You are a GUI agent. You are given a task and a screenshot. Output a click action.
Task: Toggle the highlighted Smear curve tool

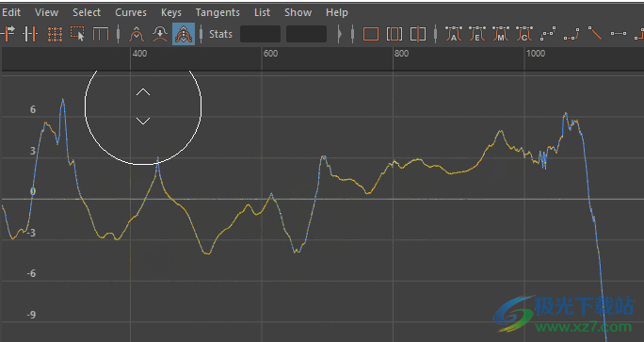pyautogui.click(x=184, y=34)
